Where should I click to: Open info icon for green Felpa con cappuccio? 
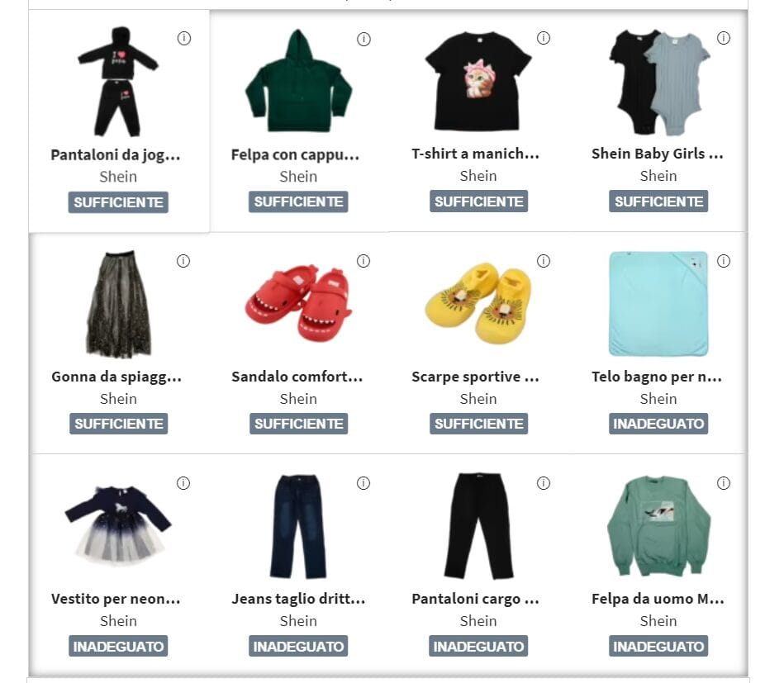coord(363,39)
